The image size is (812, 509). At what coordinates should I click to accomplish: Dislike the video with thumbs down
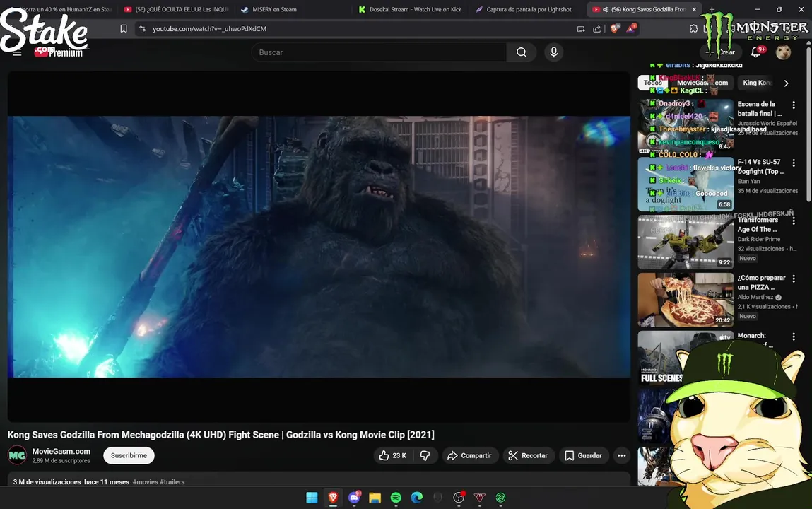pos(425,456)
